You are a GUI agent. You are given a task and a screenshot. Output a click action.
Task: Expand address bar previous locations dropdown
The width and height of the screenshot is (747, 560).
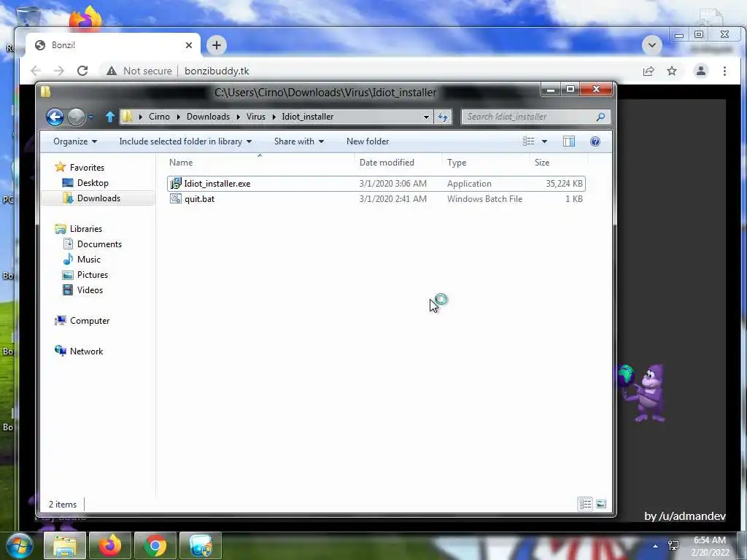pyautogui.click(x=426, y=117)
